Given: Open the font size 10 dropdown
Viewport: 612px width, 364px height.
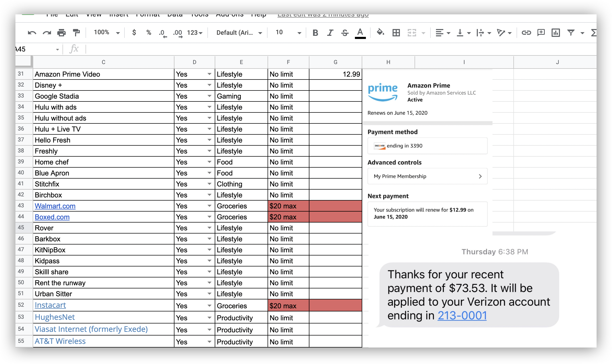Looking at the screenshot, I should click(288, 32).
